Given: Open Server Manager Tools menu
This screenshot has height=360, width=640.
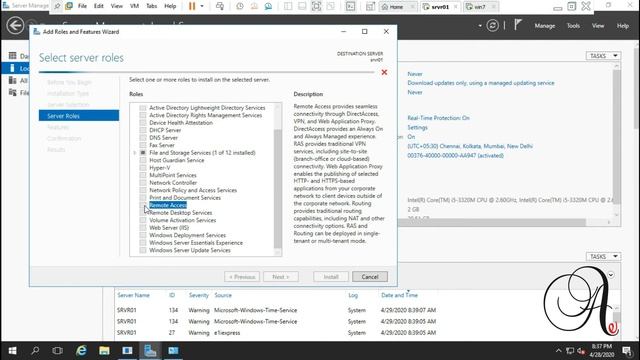Looking at the screenshot, I should [573, 26].
